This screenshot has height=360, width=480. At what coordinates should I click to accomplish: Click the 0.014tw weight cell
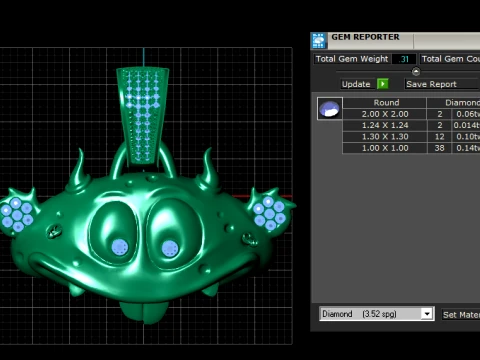466,125
